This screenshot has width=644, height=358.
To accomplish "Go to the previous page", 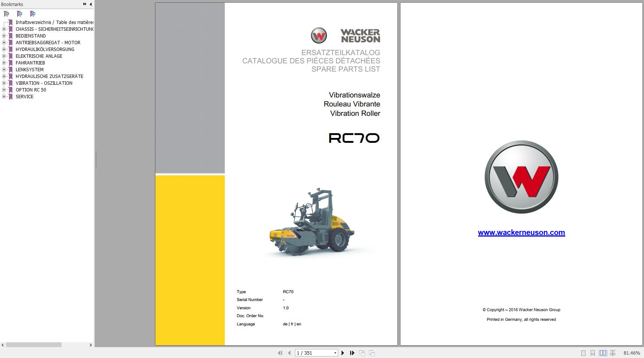I will [289, 353].
